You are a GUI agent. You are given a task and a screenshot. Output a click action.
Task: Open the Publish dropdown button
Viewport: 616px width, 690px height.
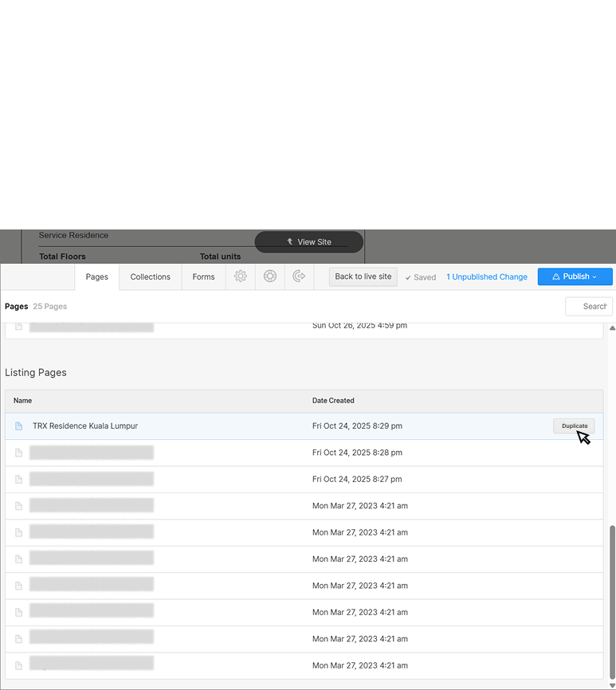click(x=575, y=276)
